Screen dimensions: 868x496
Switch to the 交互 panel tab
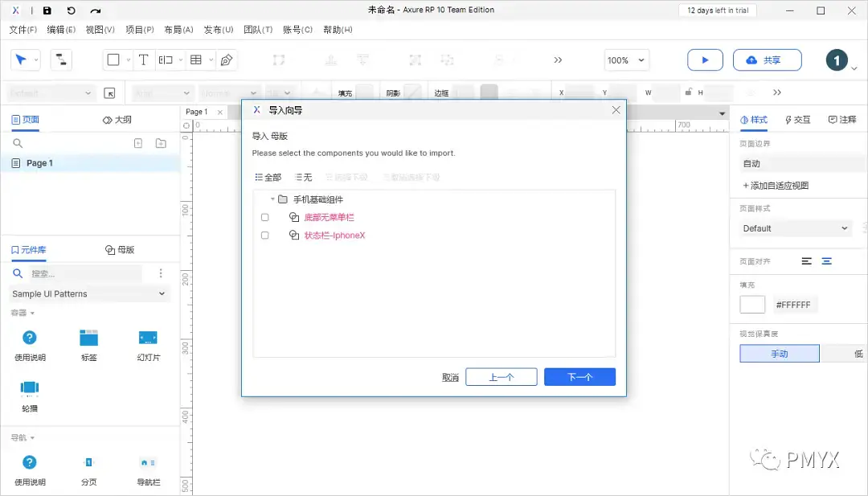point(800,119)
